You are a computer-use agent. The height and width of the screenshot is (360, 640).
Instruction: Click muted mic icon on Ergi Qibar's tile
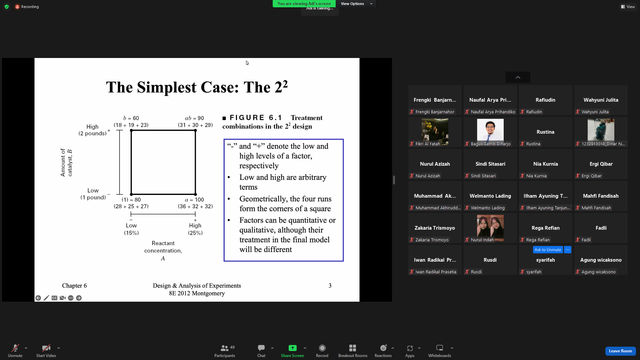point(578,176)
